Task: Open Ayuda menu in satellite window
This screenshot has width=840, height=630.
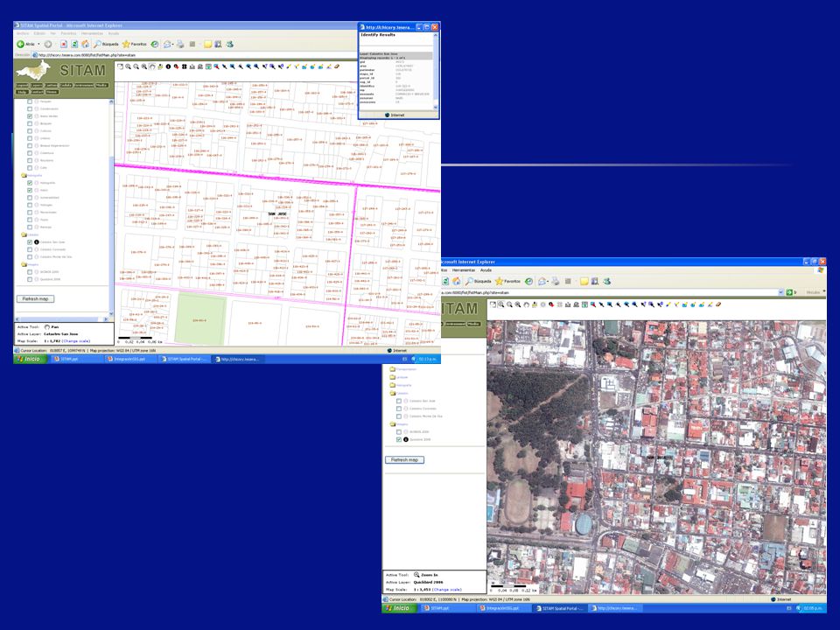Action: [486, 270]
